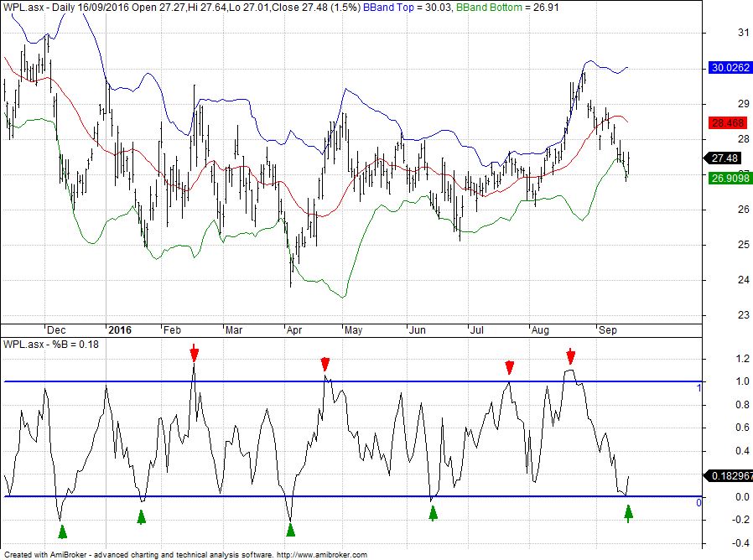
Task: Click the April green buy arrow
Action: (290, 530)
